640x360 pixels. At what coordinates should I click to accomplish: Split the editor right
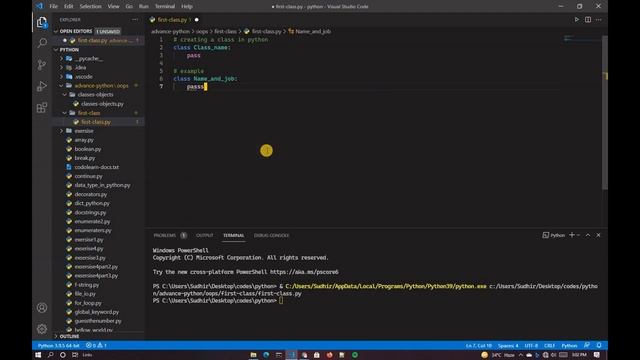(x=588, y=20)
